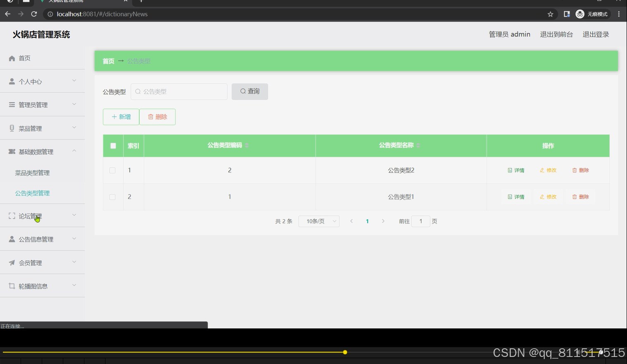The width and height of the screenshot is (627, 364).
Task: Click the home icon beside 首页
Action: [12, 58]
